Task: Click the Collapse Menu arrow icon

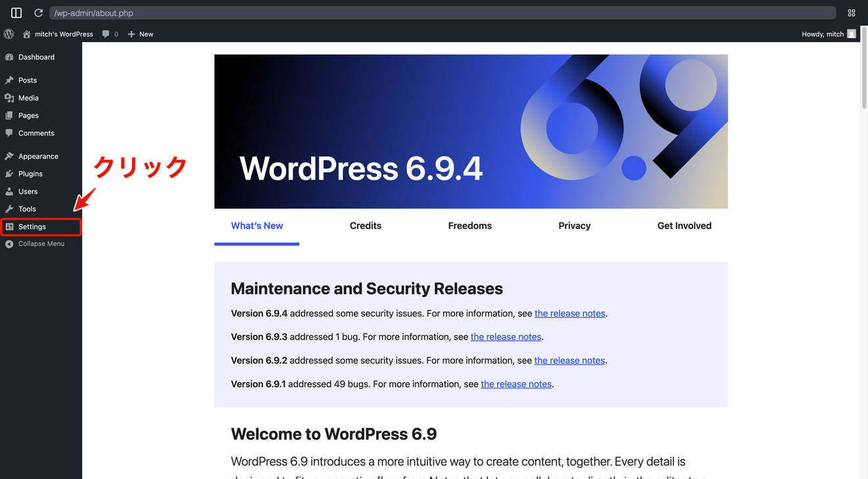Action: [9, 244]
